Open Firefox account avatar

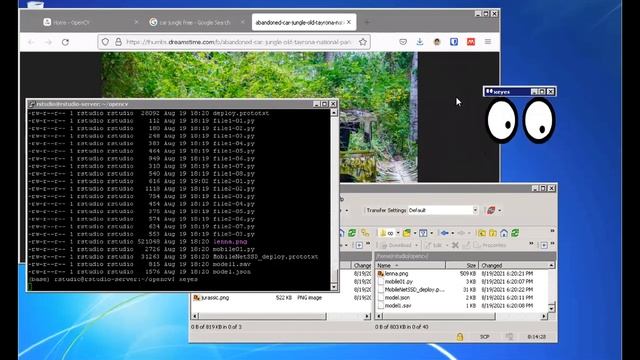click(437, 42)
